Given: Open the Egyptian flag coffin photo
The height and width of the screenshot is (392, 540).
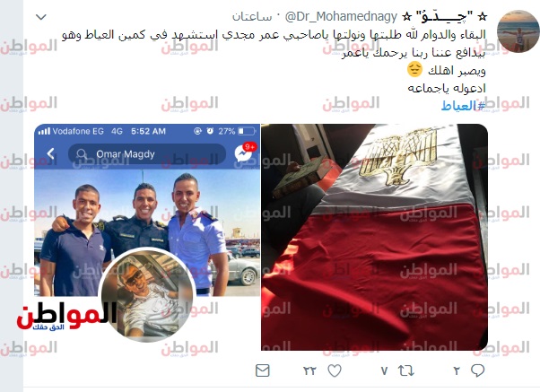Looking at the screenshot, I should (374, 237).
